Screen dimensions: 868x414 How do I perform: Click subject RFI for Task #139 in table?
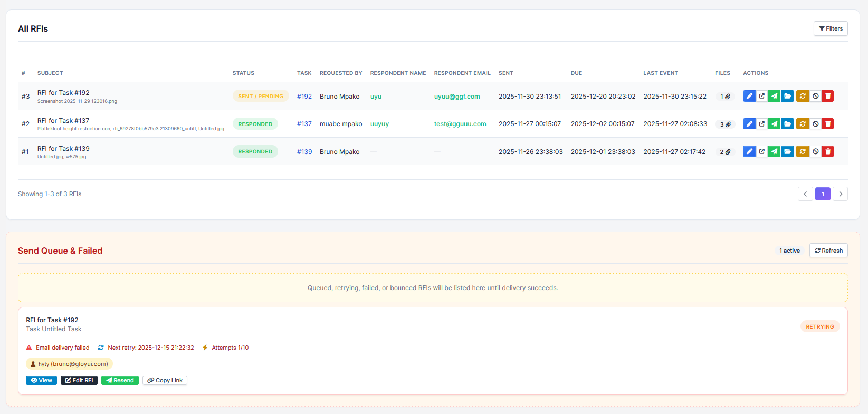pyautogui.click(x=63, y=149)
